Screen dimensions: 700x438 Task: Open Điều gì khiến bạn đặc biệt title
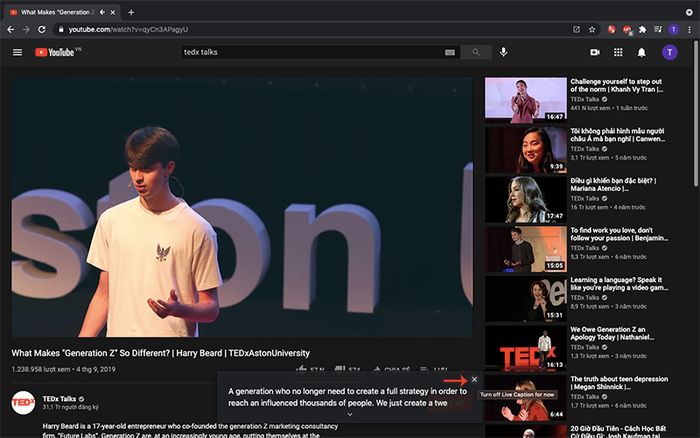613,184
